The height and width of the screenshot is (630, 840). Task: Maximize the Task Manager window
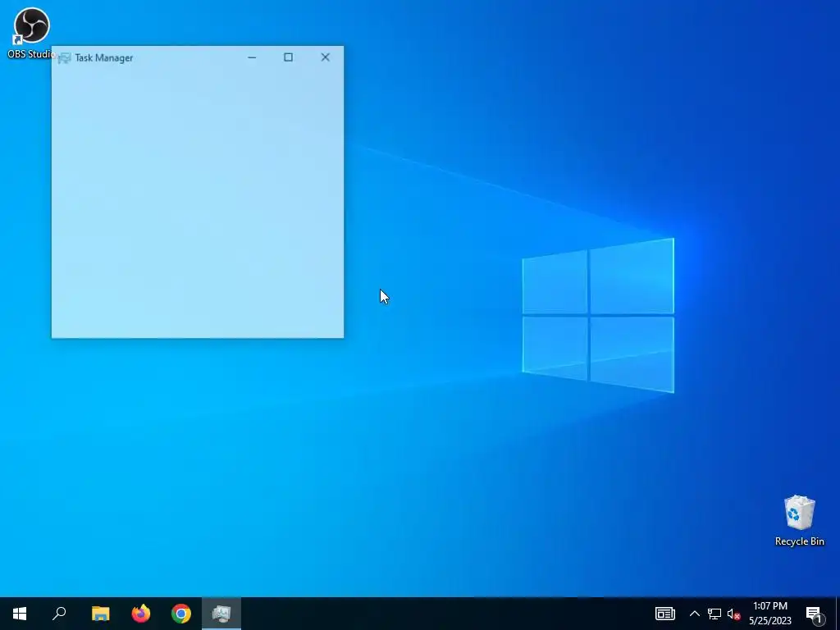point(288,57)
